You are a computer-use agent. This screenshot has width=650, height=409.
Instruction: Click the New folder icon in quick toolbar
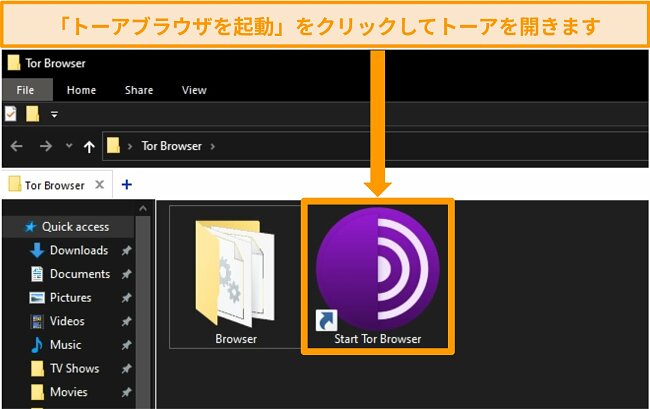[x=32, y=114]
